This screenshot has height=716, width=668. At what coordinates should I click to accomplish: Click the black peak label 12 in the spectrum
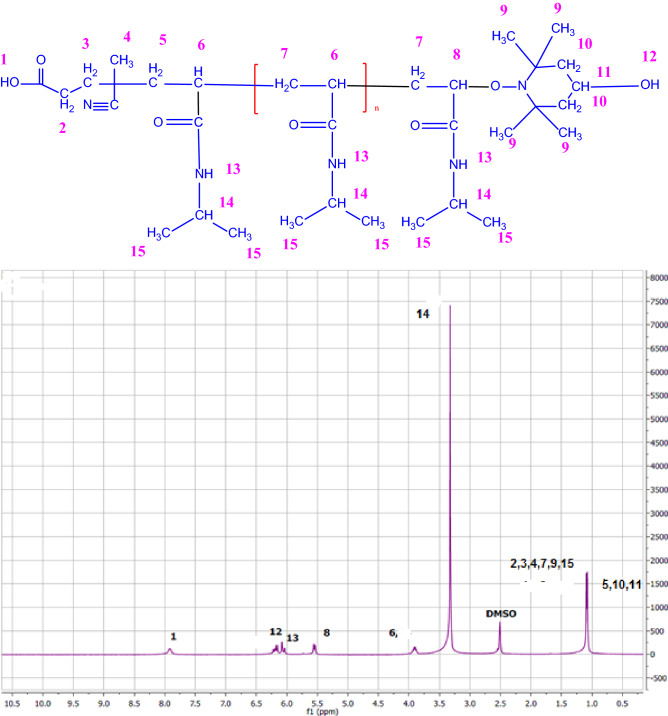pos(276,632)
